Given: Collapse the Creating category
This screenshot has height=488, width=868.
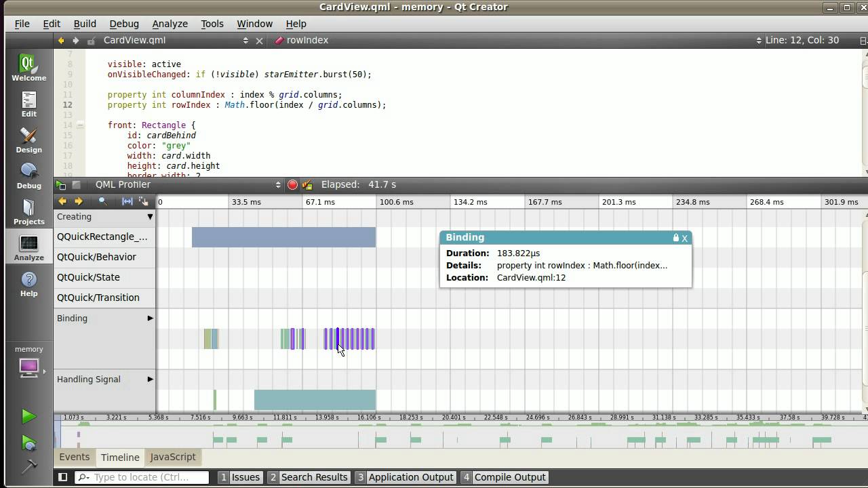Looking at the screenshot, I should [x=150, y=217].
